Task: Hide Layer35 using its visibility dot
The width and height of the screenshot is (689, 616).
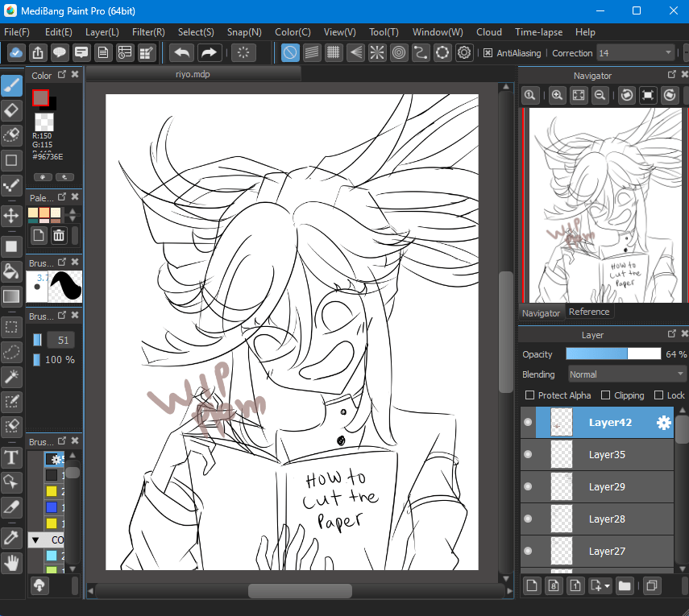Action: [x=528, y=455]
